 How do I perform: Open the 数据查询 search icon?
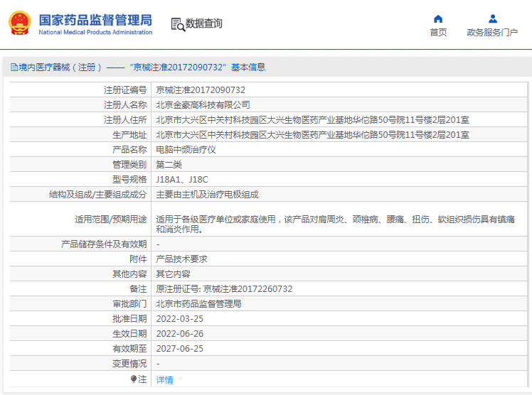pyautogui.click(x=178, y=24)
